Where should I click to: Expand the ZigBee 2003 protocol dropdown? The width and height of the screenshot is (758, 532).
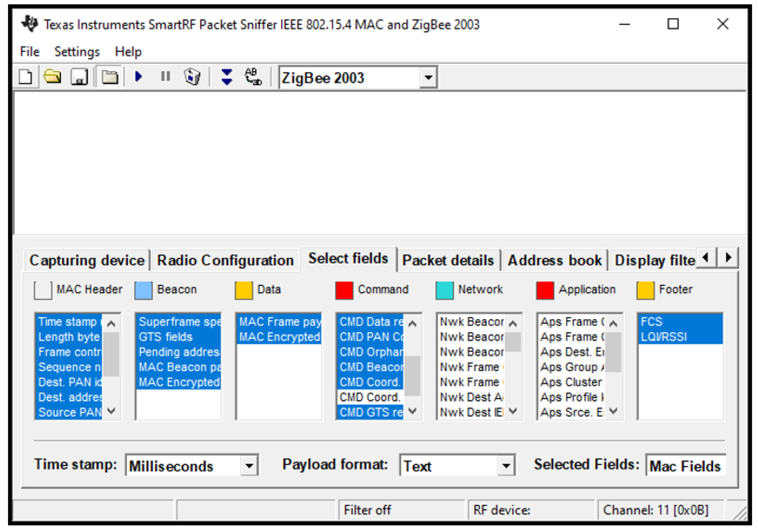tap(428, 77)
